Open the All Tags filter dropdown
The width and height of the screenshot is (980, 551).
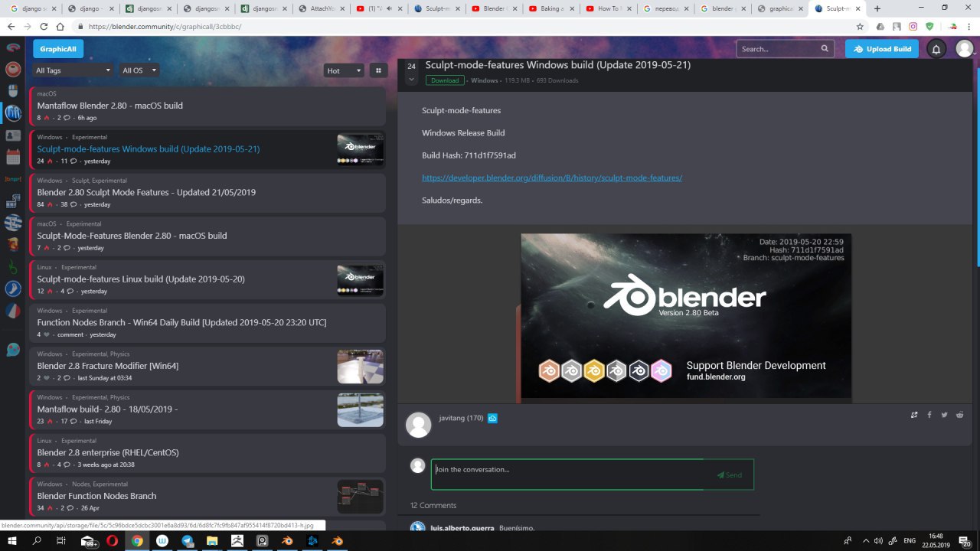tap(73, 70)
